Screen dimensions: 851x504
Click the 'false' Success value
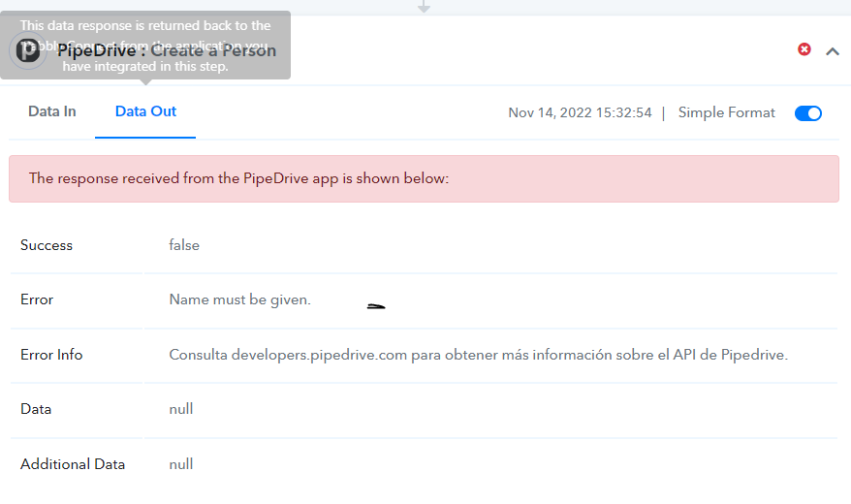[x=184, y=244]
